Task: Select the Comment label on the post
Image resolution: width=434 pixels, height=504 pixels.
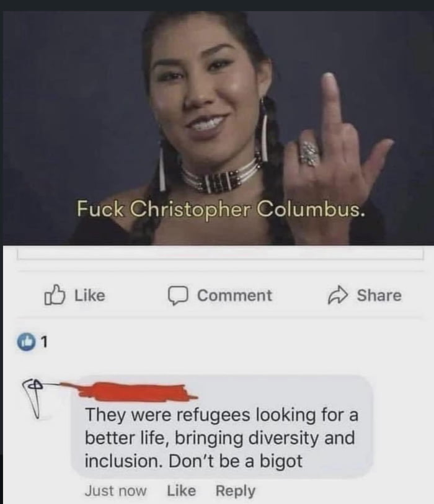Action: [x=234, y=295]
